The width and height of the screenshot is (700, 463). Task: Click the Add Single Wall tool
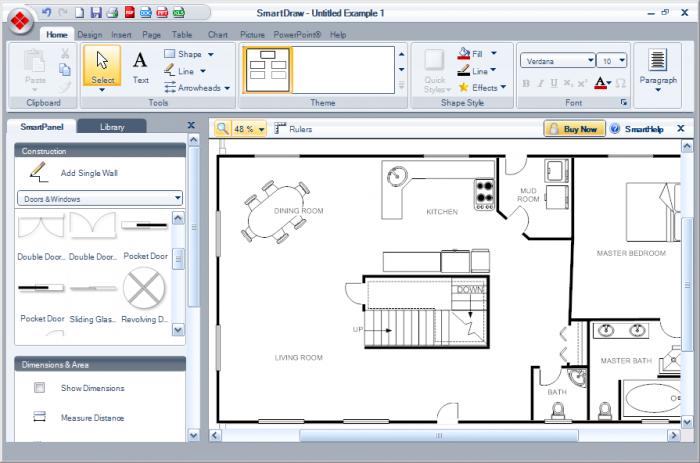(88, 173)
